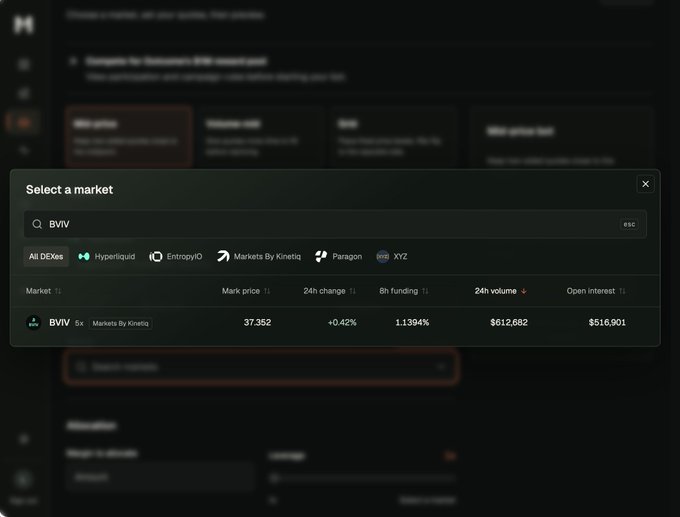Click the BVIV token logo
Screen dimensions: 680x517
coord(34,323)
